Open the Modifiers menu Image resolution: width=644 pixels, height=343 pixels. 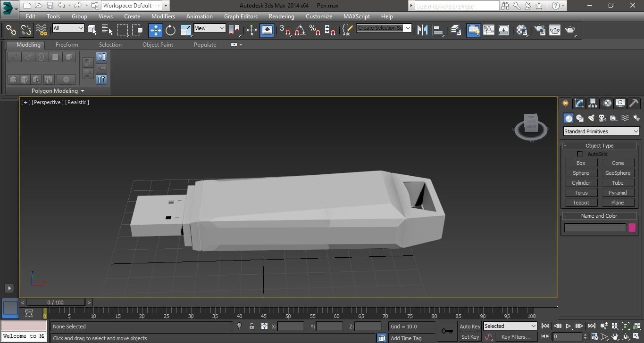click(163, 16)
